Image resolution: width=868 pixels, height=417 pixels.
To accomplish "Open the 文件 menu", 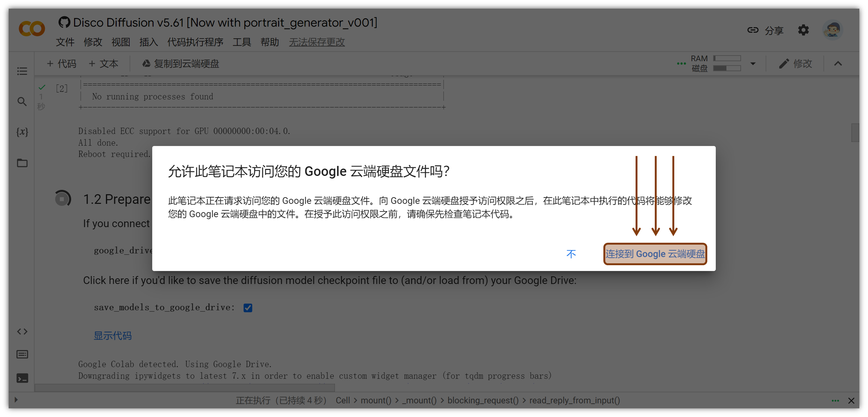I will click(65, 42).
